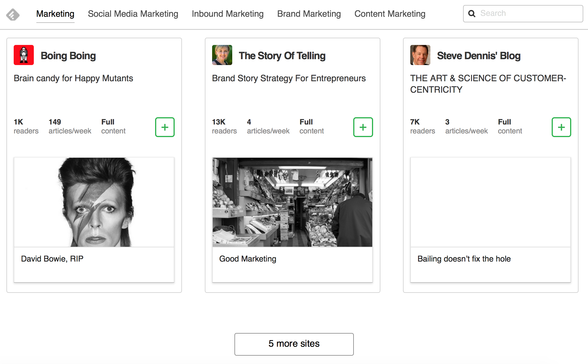Open the Inbound Marketing tab
Image resolution: width=588 pixels, height=364 pixels.
tap(227, 14)
